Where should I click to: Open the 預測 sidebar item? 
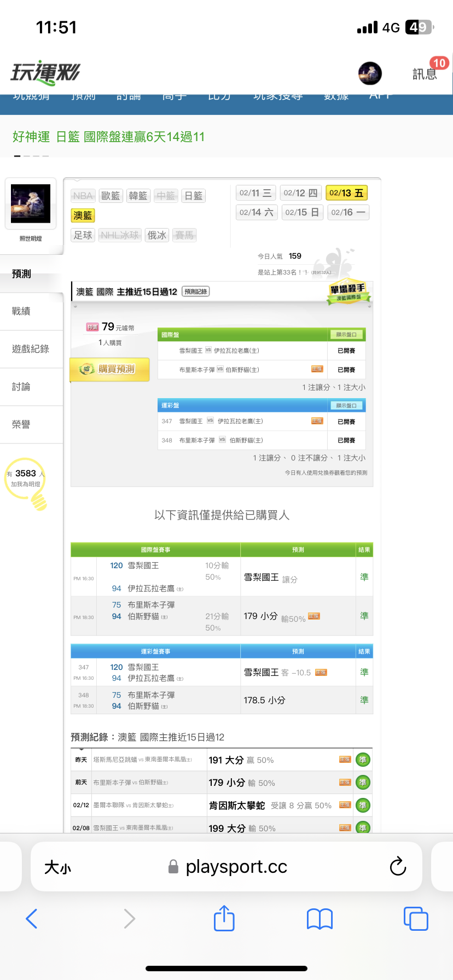(31, 274)
